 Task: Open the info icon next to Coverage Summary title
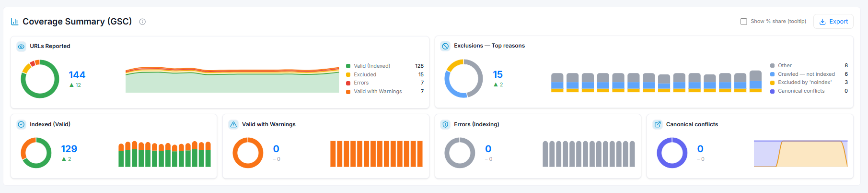click(x=142, y=22)
